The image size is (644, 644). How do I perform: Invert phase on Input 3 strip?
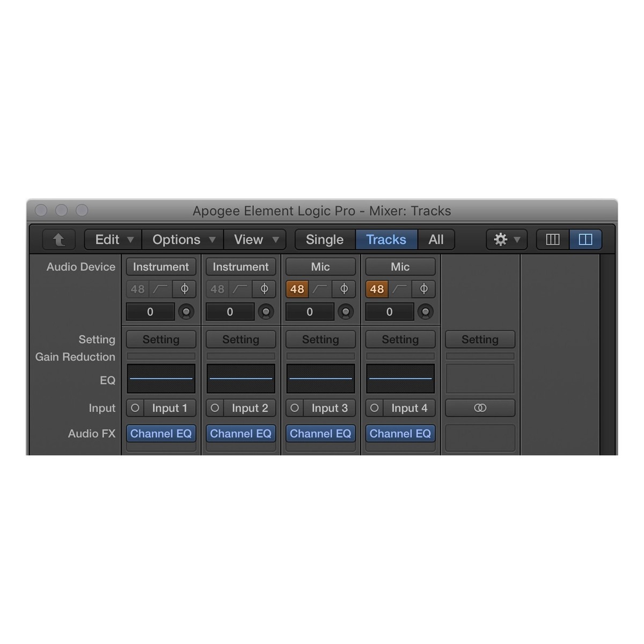click(x=344, y=289)
